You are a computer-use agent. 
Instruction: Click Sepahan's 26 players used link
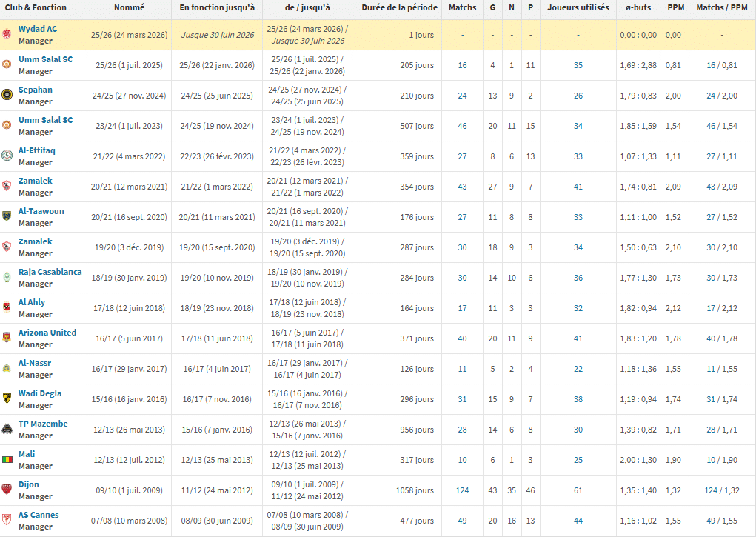(578, 96)
